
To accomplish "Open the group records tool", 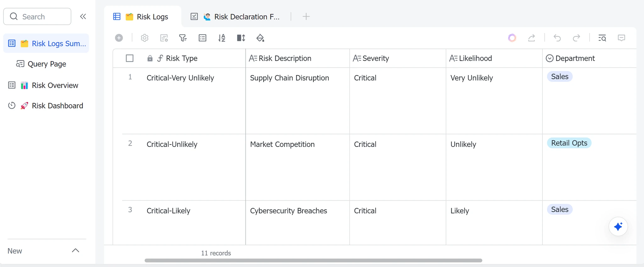I will [203, 38].
